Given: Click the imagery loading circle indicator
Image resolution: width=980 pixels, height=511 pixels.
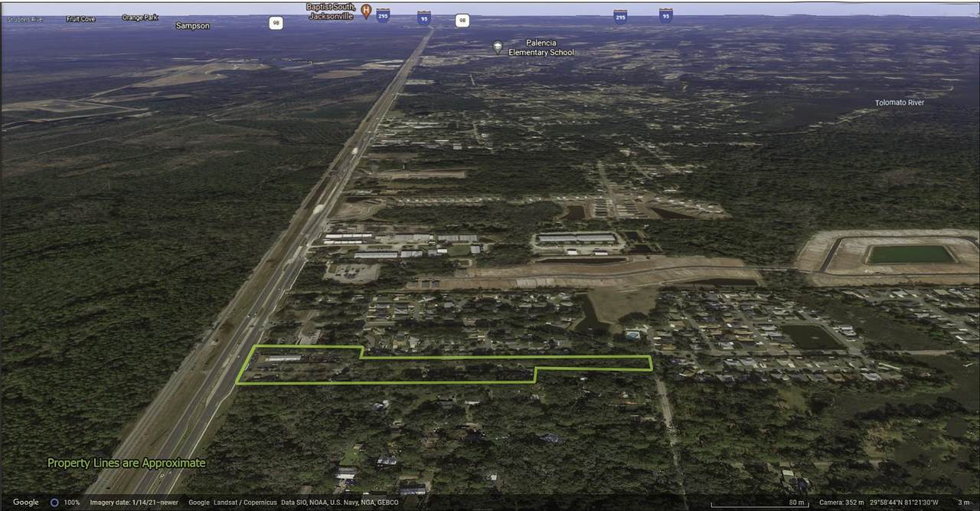Looking at the screenshot, I should coord(54,503).
